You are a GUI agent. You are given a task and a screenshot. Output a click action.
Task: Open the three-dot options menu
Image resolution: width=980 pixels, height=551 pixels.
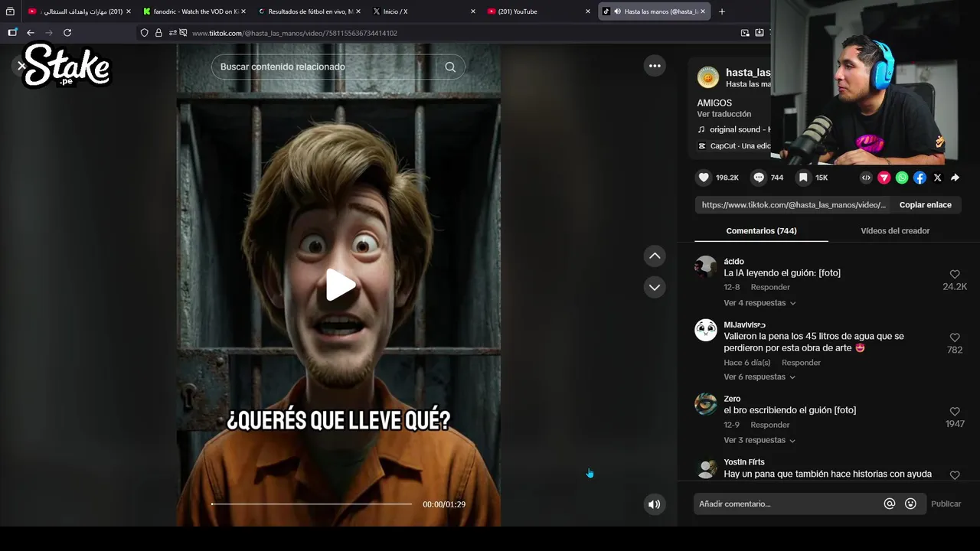[655, 66]
